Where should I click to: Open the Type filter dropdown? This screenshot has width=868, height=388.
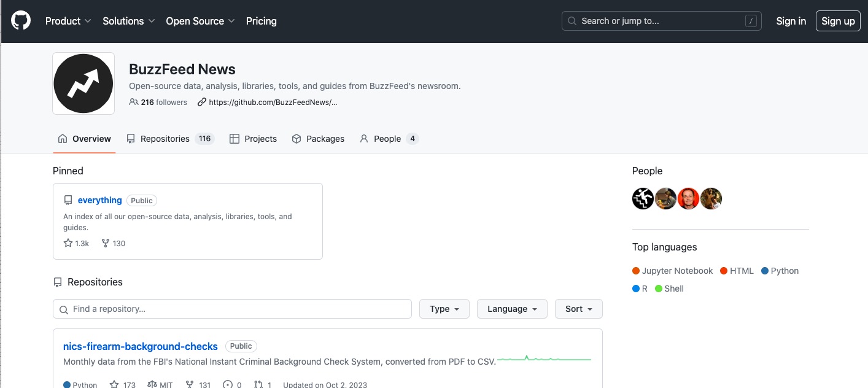(444, 309)
